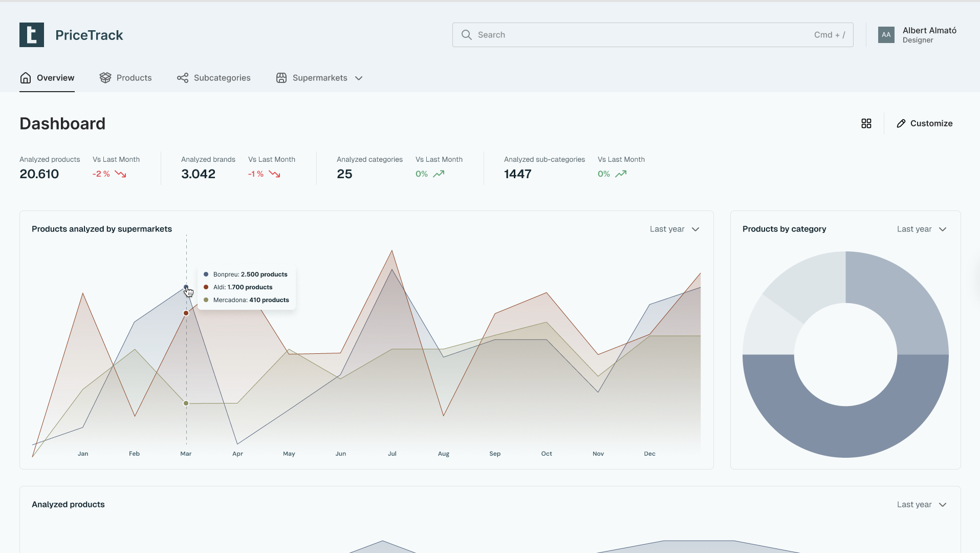Click the AA user avatar icon

click(886, 34)
